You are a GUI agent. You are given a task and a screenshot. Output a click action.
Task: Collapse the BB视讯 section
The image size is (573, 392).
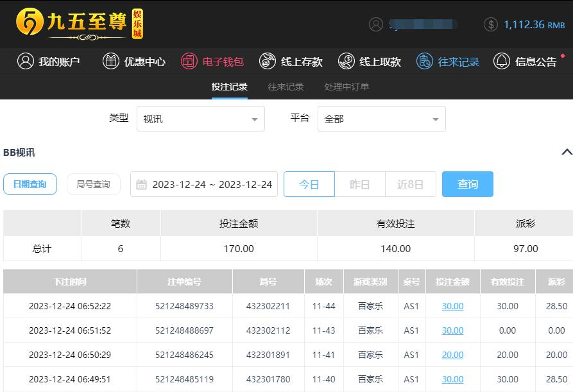pyautogui.click(x=566, y=152)
